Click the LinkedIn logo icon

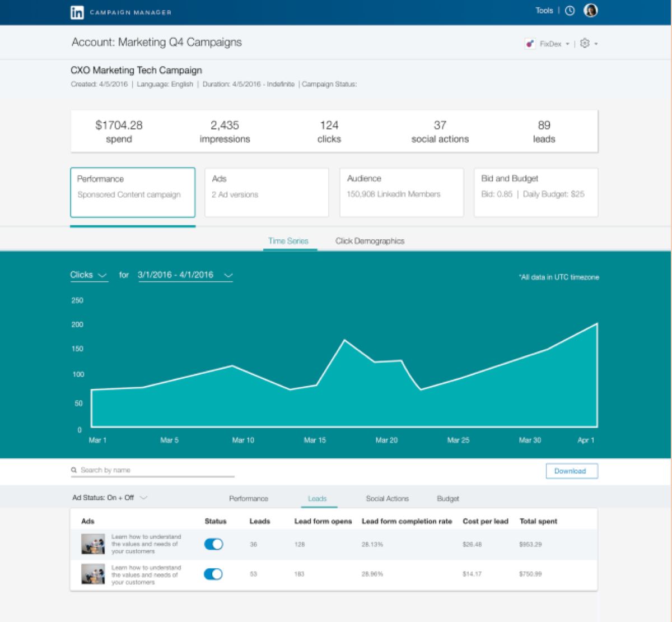coord(77,12)
